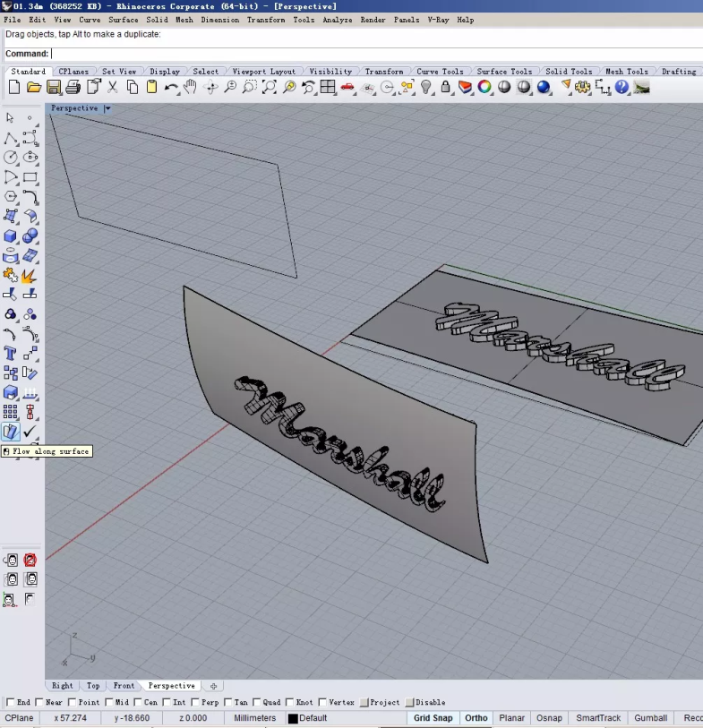This screenshot has width=703, height=728.
Task: Pick the Polyline drawing tool
Action: [11, 138]
